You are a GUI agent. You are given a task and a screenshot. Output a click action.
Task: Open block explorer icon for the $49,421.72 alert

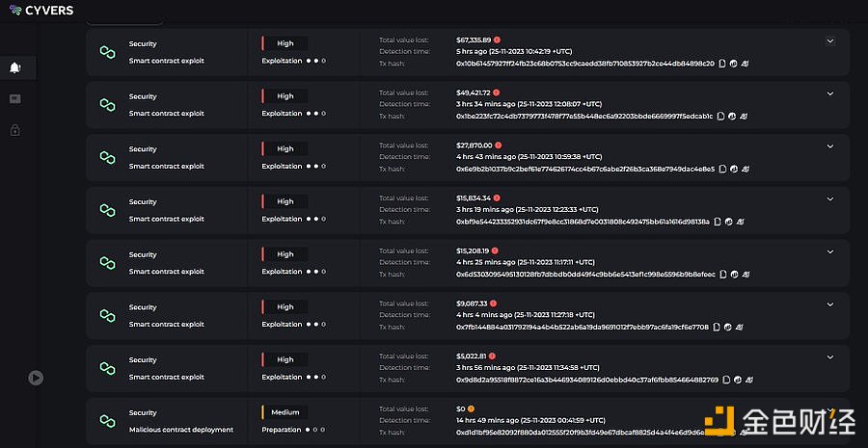(732, 117)
